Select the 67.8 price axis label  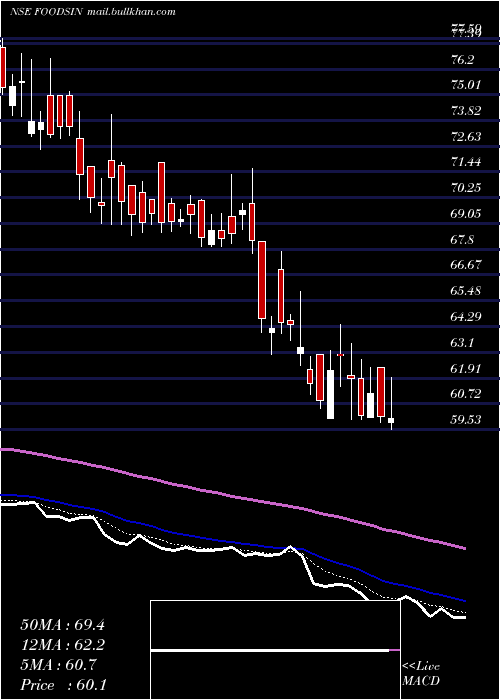tap(462, 240)
